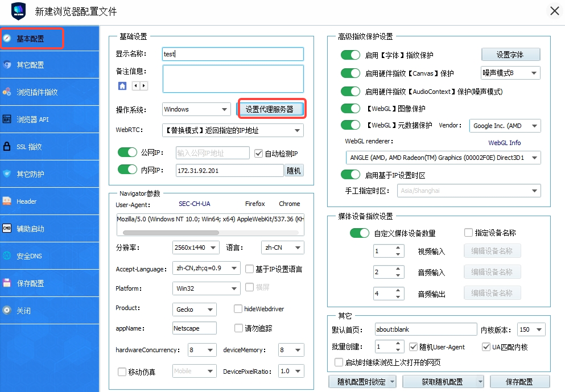Check 基于IP设置语言 checkbox

249,269
